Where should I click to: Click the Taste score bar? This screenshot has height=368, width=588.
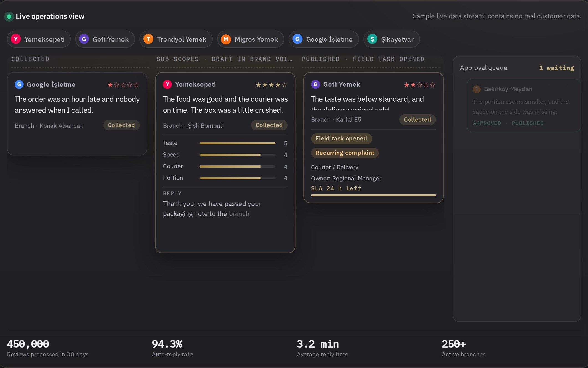tap(237, 143)
